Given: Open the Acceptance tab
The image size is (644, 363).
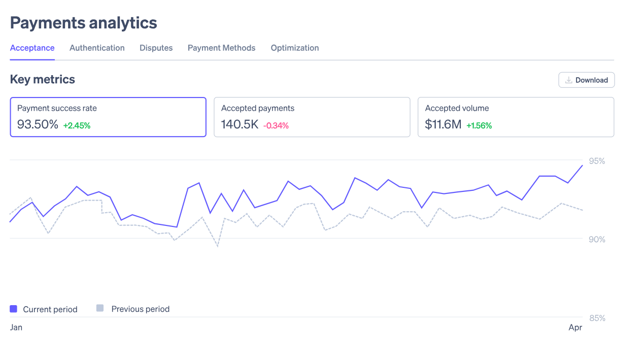Looking at the screenshot, I should click(32, 48).
